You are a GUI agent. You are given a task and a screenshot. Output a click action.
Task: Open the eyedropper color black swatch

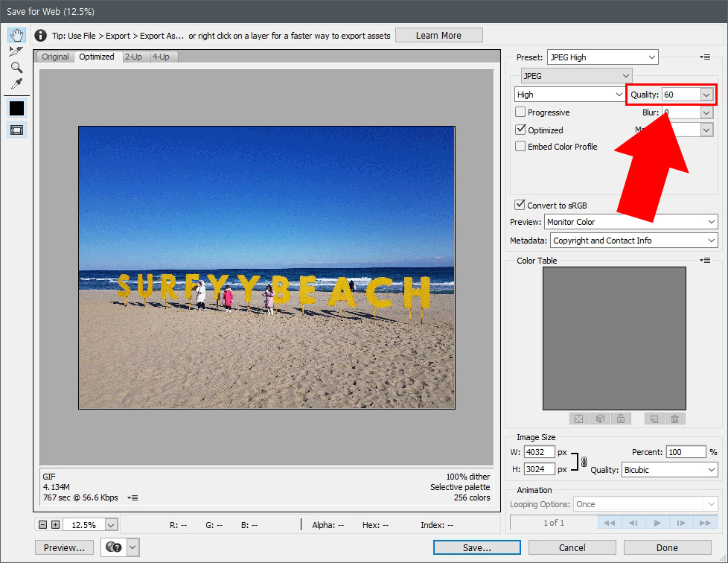coord(16,108)
